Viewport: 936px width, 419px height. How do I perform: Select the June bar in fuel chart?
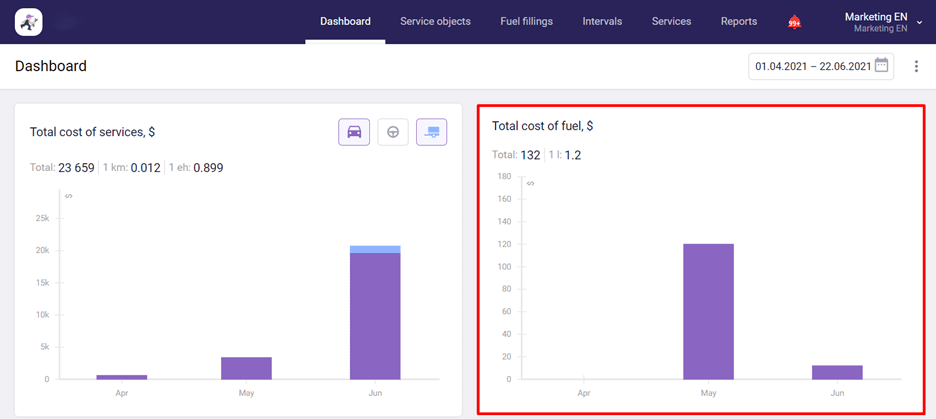click(837, 372)
